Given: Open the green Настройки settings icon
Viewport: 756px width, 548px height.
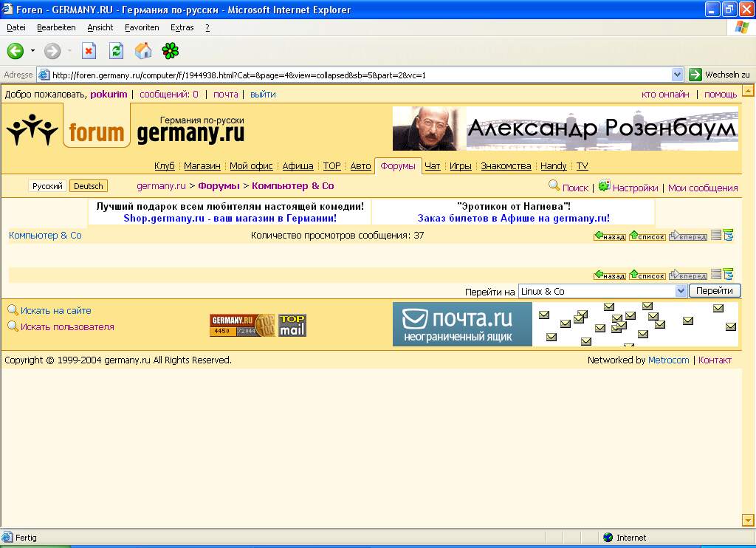Looking at the screenshot, I should [x=604, y=185].
